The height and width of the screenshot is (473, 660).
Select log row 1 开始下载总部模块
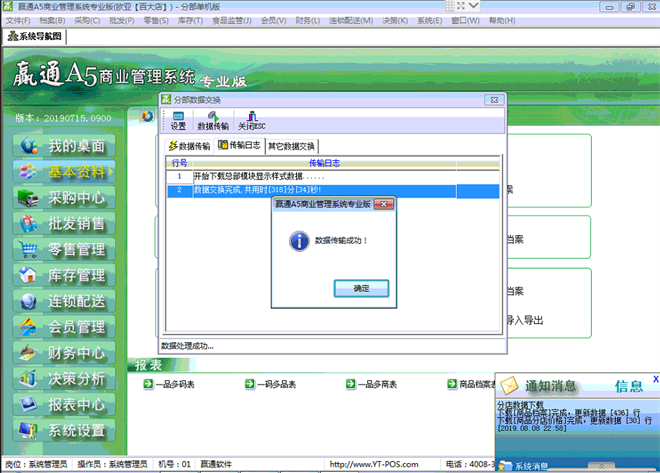pos(333,176)
